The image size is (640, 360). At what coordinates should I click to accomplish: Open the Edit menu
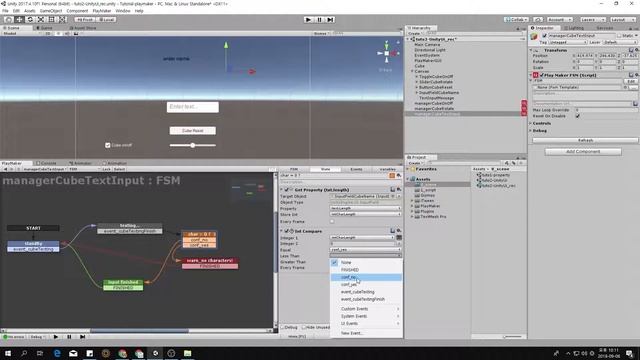pyautogui.click(x=16, y=11)
